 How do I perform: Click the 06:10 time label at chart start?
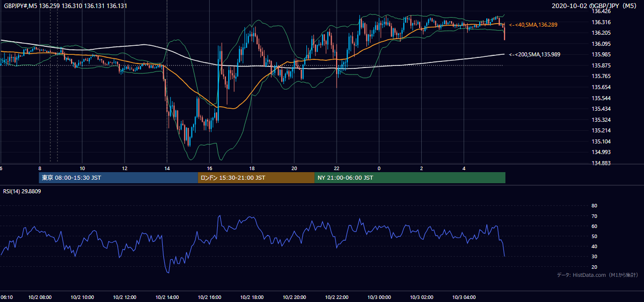click(7, 297)
